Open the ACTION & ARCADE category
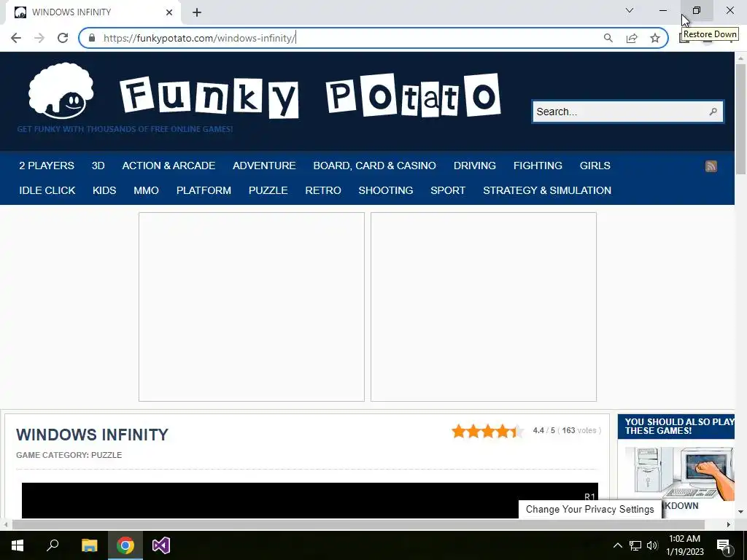 [169, 166]
